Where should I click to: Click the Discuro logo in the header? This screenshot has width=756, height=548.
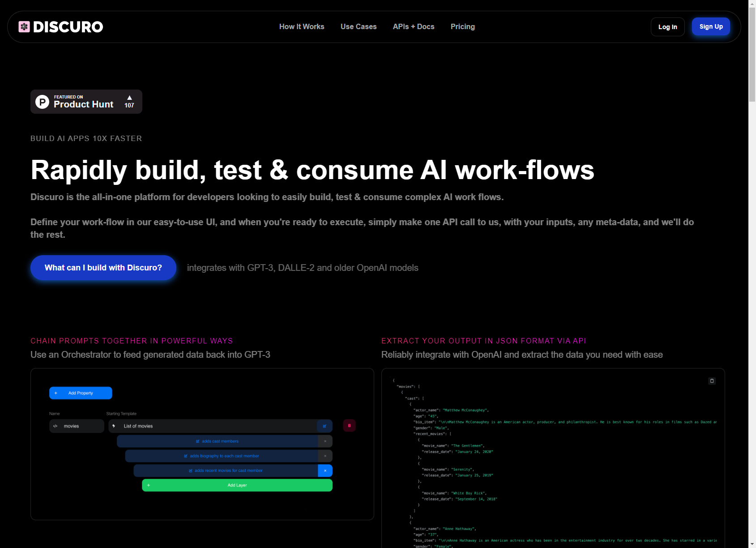tap(61, 27)
